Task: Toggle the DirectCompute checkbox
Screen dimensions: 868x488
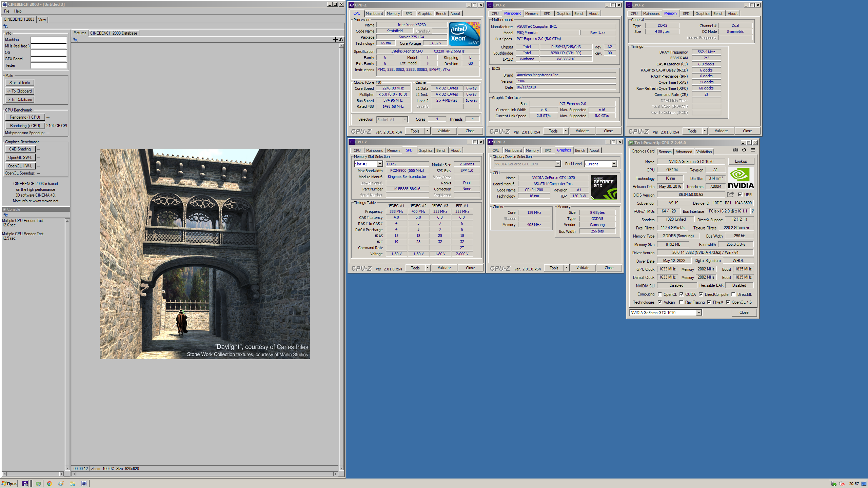Action: click(701, 294)
